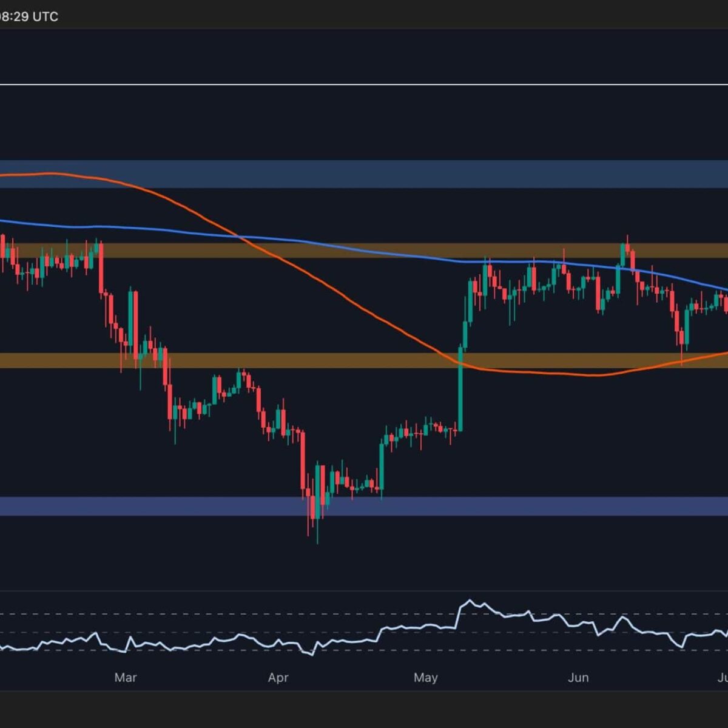Click the blue moving average line
Screen dimensions: 728x728
pos(364,249)
